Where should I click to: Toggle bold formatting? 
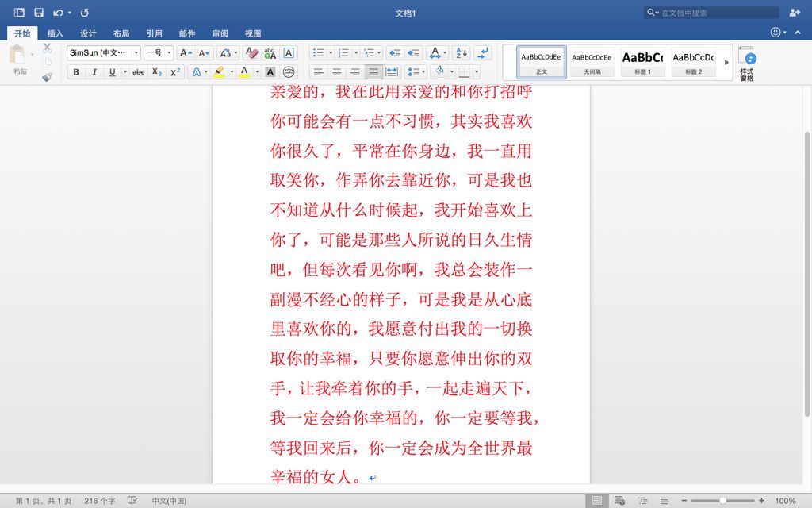click(x=76, y=72)
